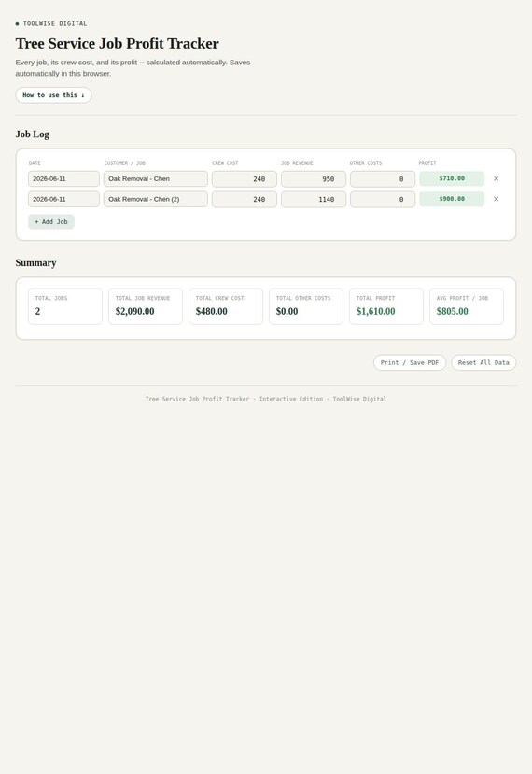The width and height of the screenshot is (532, 774).
Task: Edit other costs in the 1140 revenue row
Action: [x=383, y=200]
